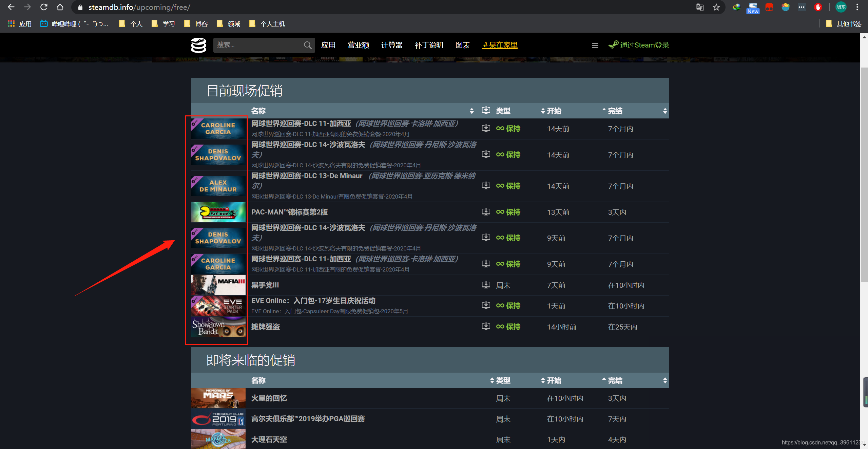Click the browser home icon

pos(60,7)
